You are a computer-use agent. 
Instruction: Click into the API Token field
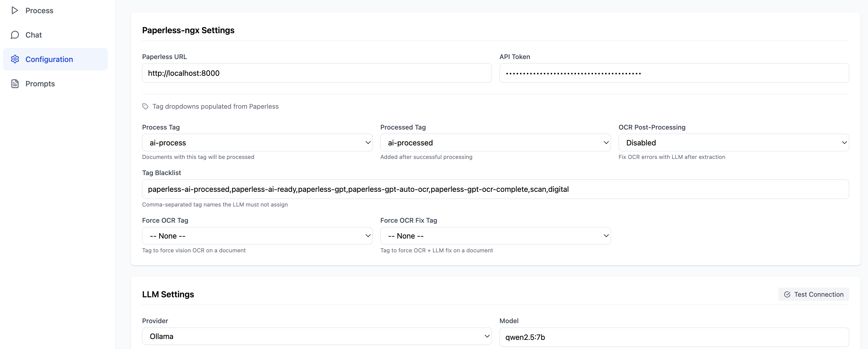(674, 73)
